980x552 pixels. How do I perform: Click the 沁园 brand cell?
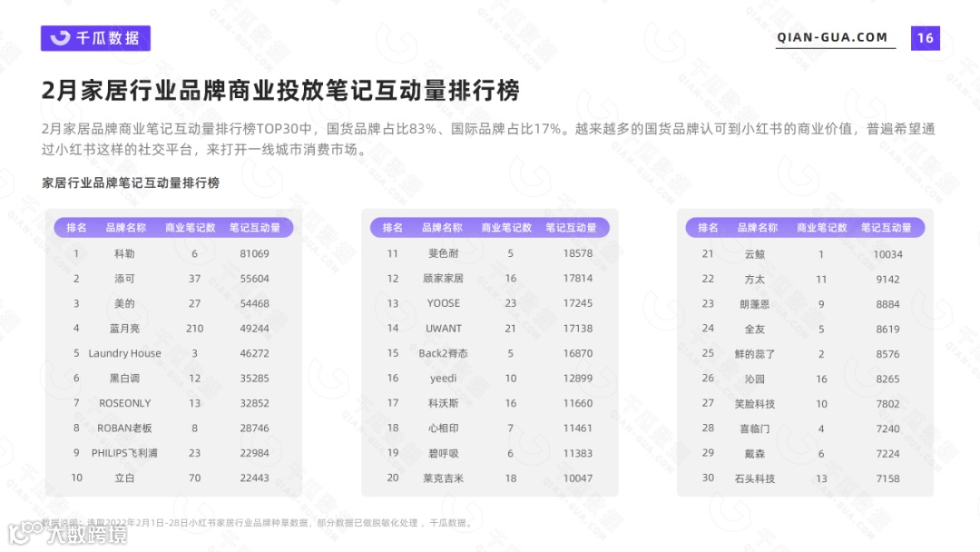coord(754,379)
